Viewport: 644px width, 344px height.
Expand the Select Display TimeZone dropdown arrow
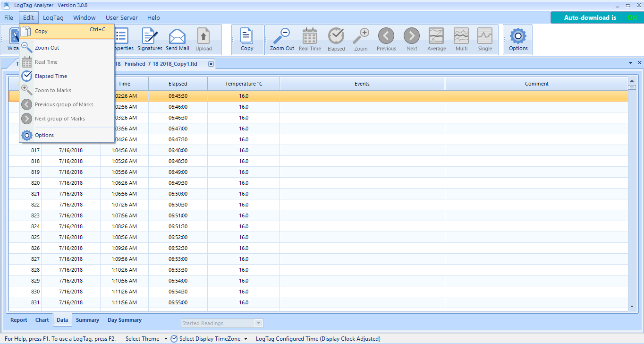click(x=246, y=339)
